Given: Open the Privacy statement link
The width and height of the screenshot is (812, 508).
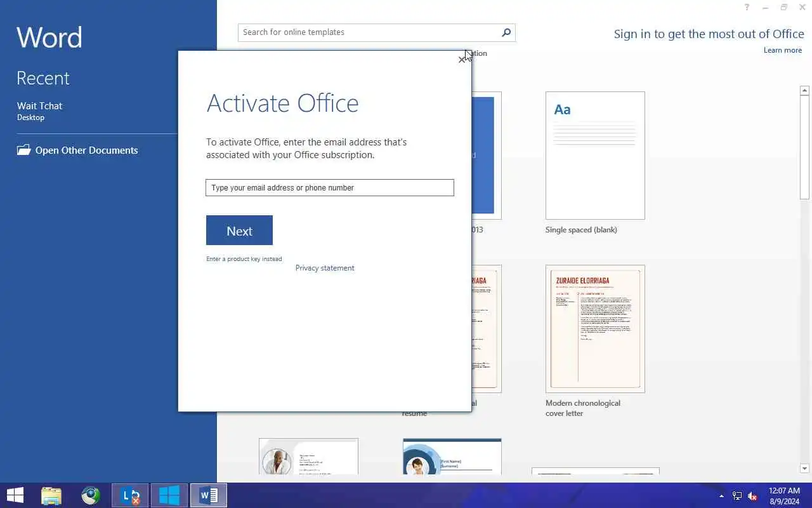Looking at the screenshot, I should (x=325, y=268).
